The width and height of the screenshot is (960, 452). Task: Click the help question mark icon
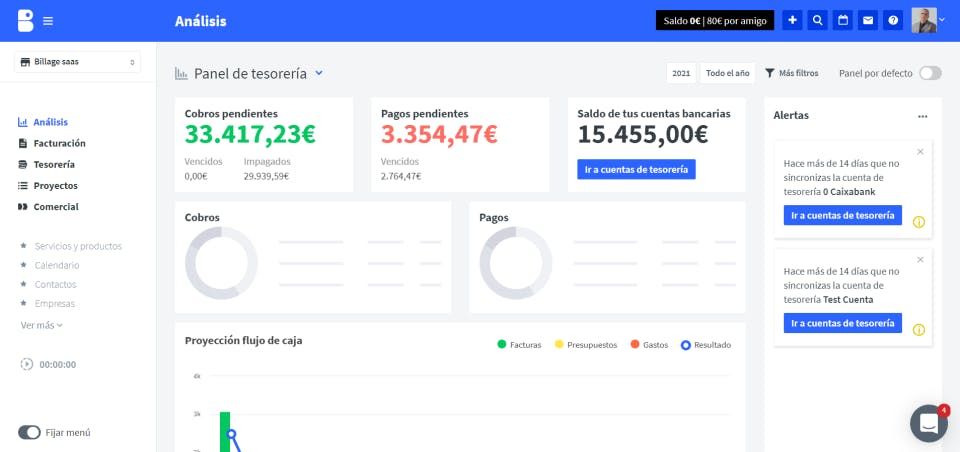coord(893,20)
